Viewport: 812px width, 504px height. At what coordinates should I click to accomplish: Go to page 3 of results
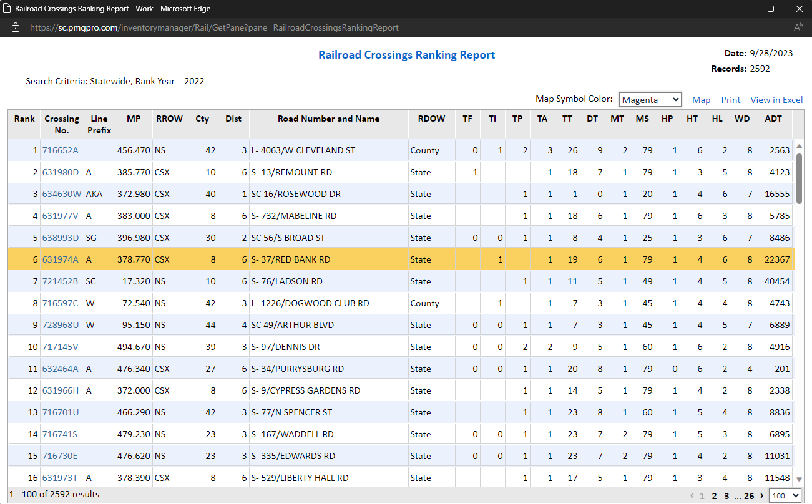pyautogui.click(x=726, y=496)
